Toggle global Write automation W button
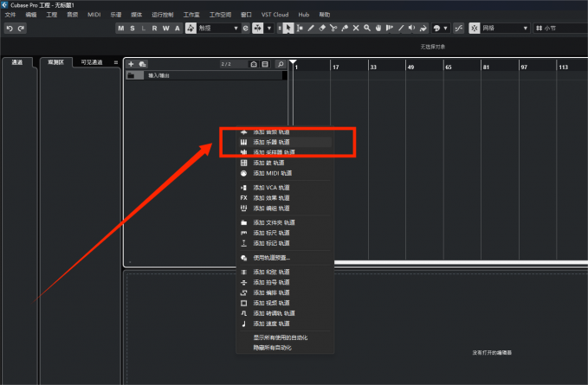The height and width of the screenshot is (385, 588). click(165, 28)
